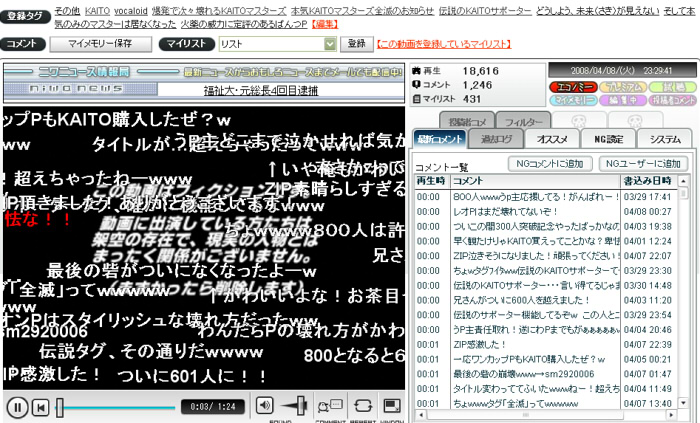Click the 【編集】 tag edit link
The height and width of the screenshot is (423, 700).
tap(324, 24)
